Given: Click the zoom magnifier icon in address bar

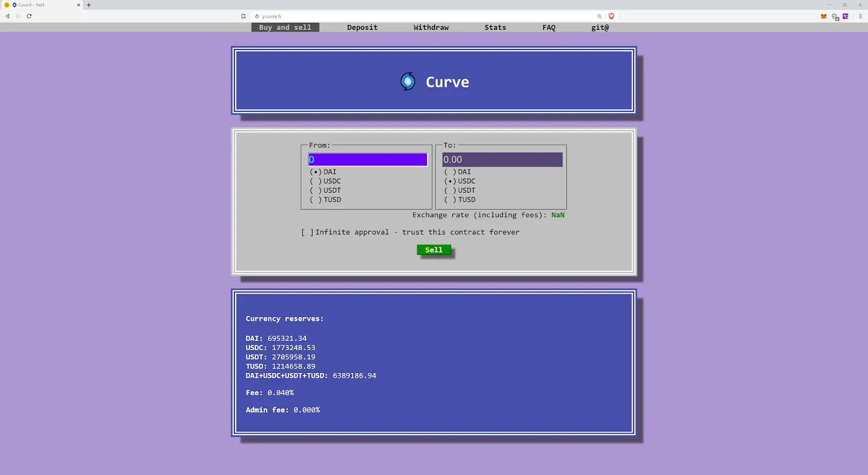Looking at the screenshot, I should click(x=599, y=16).
